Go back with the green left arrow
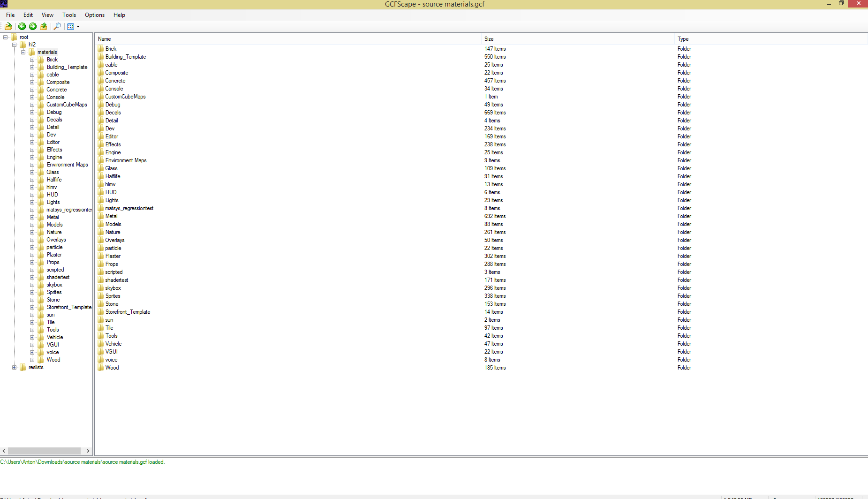The width and height of the screenshot is (868, 499). 22,26
